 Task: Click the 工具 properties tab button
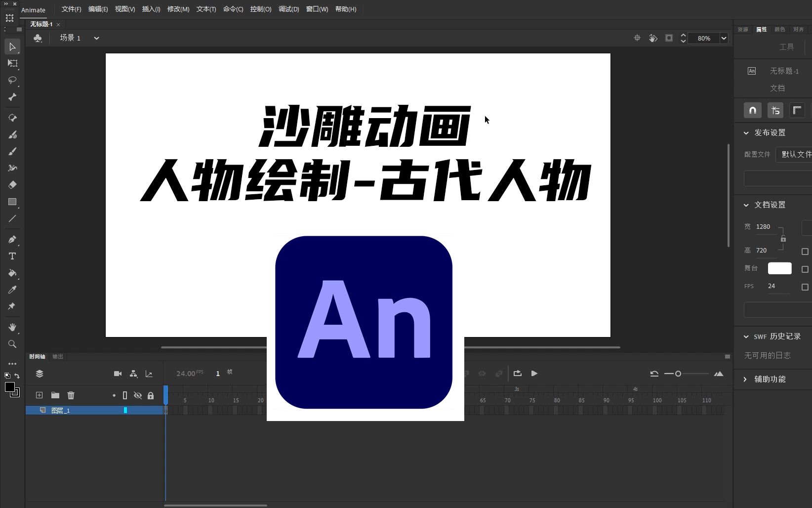[x=787, y=47]
